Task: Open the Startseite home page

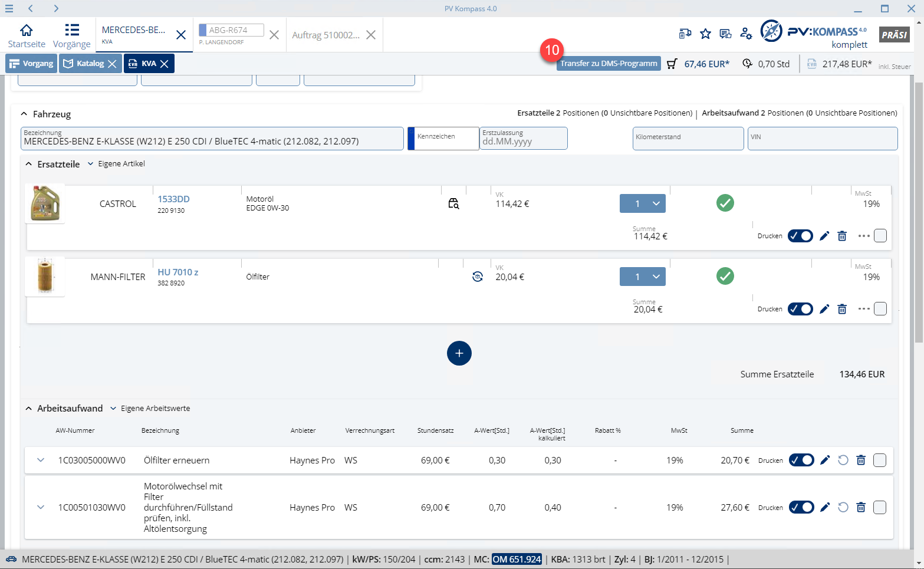Action: click(x=27, y=36)
